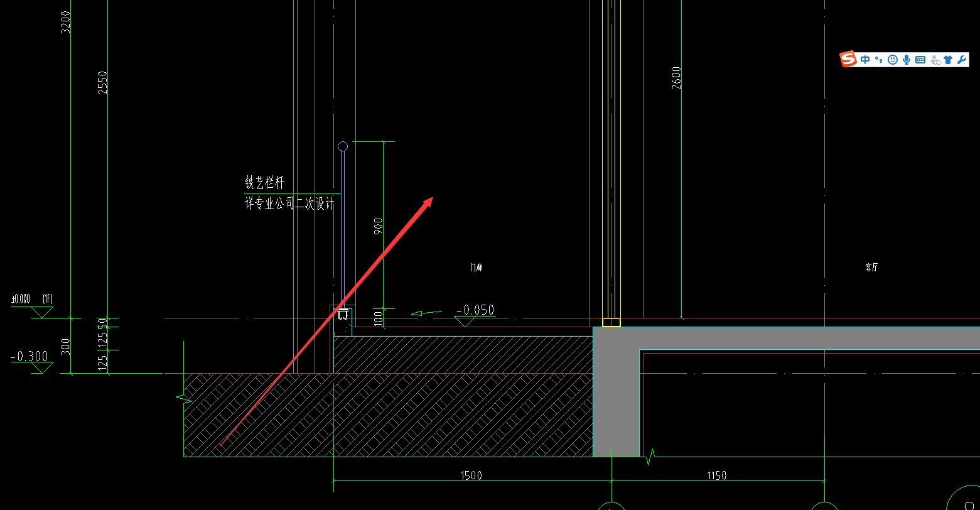This screenshot has width=980, height=510.
Task: Select the 客厅 room label
Action: pos(871,268)
